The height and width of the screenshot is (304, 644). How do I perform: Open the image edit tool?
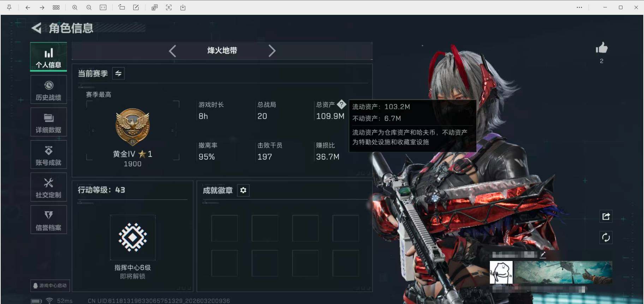[136, 7]
